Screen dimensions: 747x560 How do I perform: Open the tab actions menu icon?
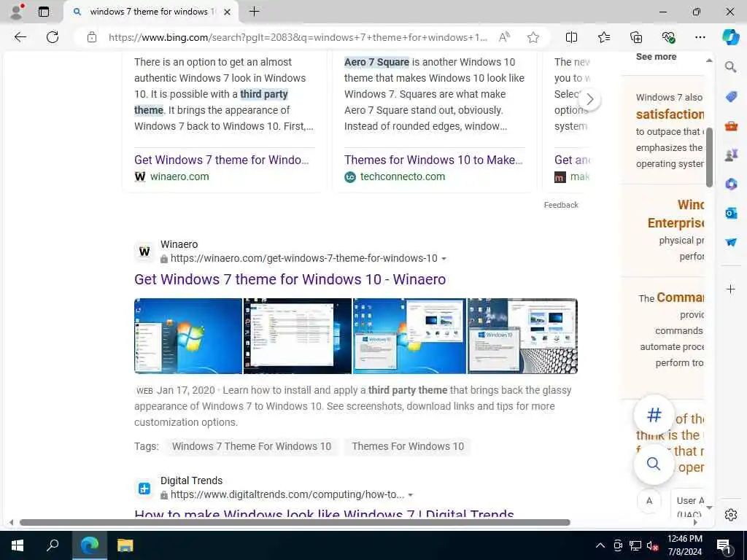43,12
